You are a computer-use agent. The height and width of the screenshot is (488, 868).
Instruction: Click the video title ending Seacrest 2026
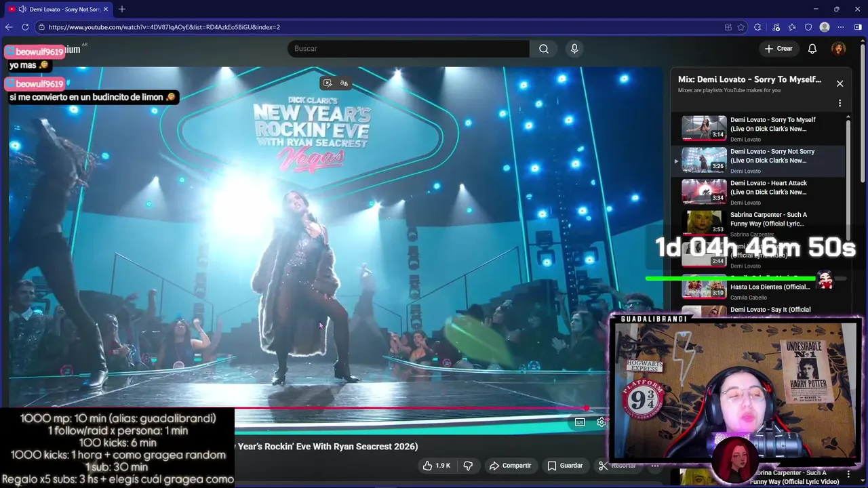pos(326,447)
